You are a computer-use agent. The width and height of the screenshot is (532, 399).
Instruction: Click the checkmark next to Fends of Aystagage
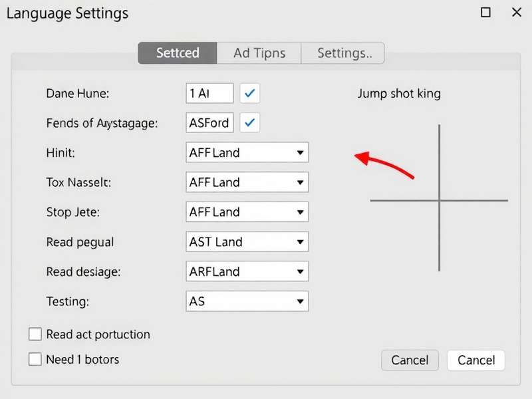[249, 123]
